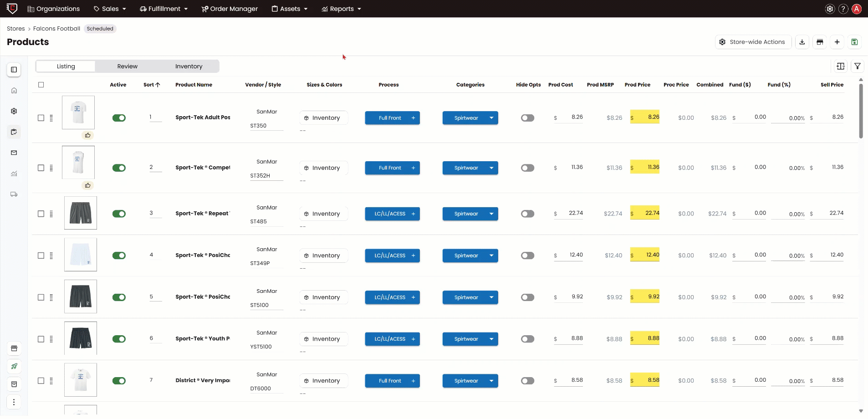Expand the Fulfillment menu
Image resolution: width=868 pixels, height=419 pixels.
[x=164, y=9]
